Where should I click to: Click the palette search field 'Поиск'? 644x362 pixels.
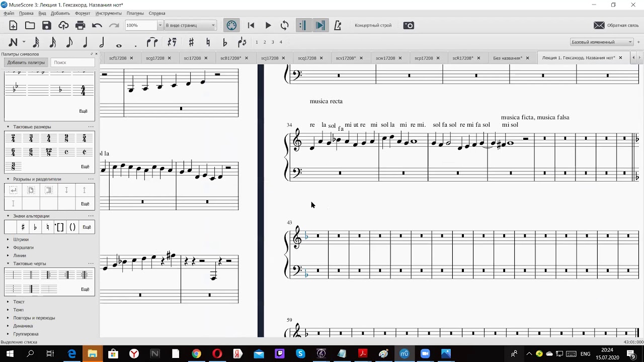pyautogui.click(x=73, y=62)
